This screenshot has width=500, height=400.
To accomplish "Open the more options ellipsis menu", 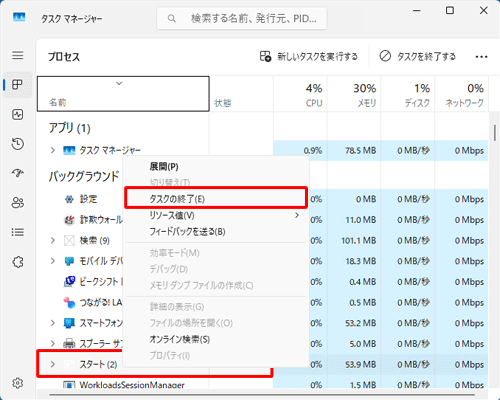I will pos(481,57).
